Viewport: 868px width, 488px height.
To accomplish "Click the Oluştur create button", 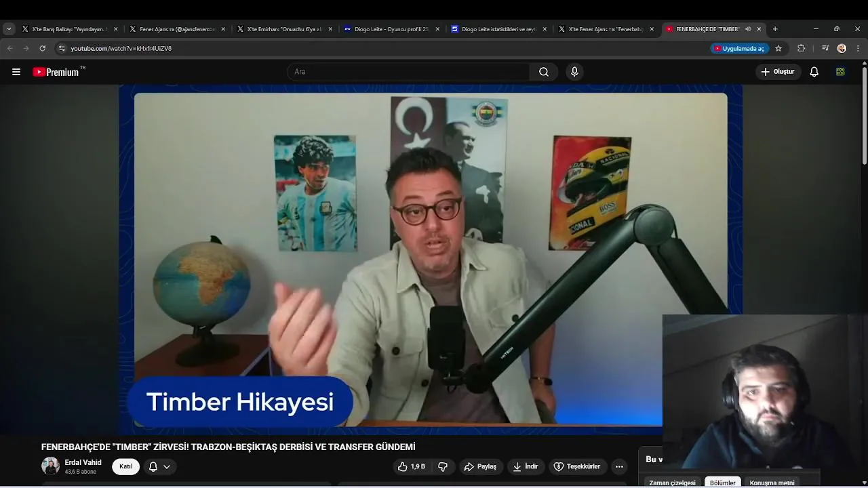I will pos(778,72).
